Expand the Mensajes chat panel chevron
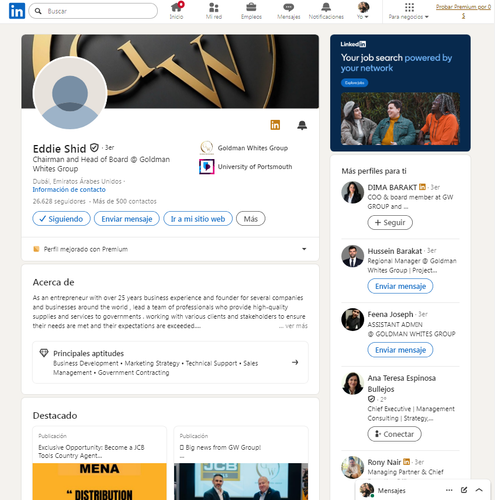The image size is (495, 500). pos(479,490)
